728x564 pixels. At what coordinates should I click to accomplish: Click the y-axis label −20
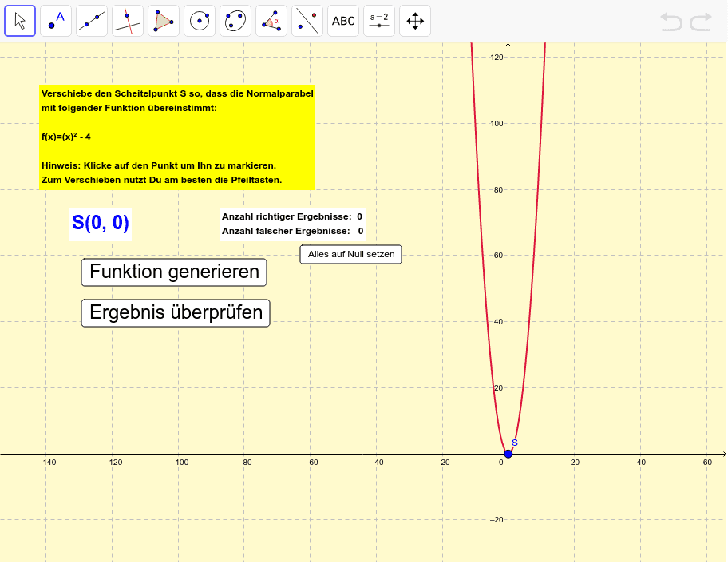497,520
